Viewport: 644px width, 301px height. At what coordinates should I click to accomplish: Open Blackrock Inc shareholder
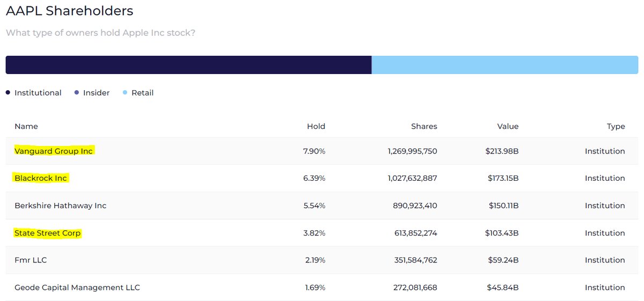(x=41, y=178)
